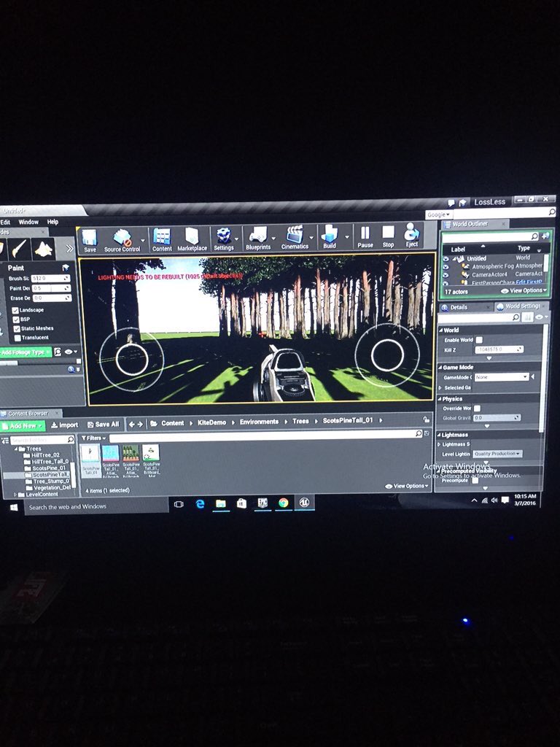Expand more modes with double-chevron icon
Image resolution: width=560 pixels, height=747 pixels.
(x=69, y=248)
